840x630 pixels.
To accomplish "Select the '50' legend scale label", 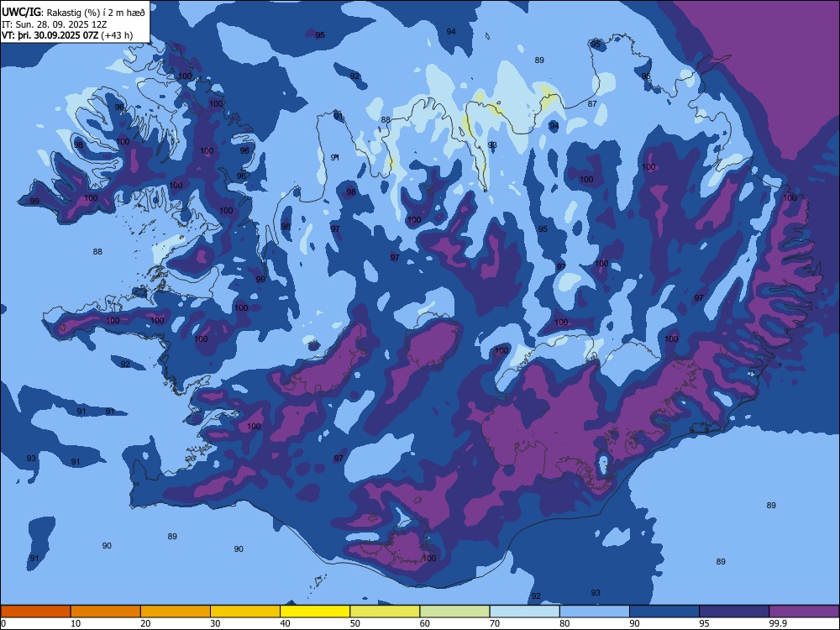I will [x=354, y=623].
